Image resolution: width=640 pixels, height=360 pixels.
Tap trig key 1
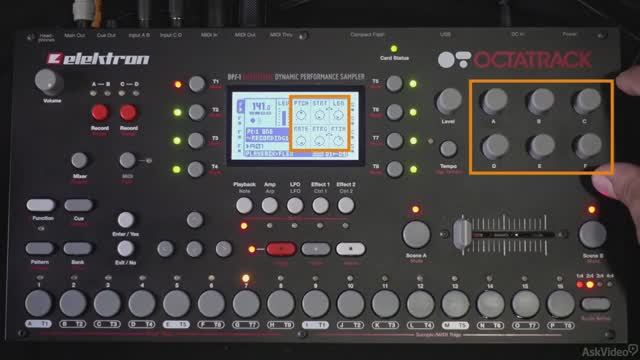(x=38, y=304)
